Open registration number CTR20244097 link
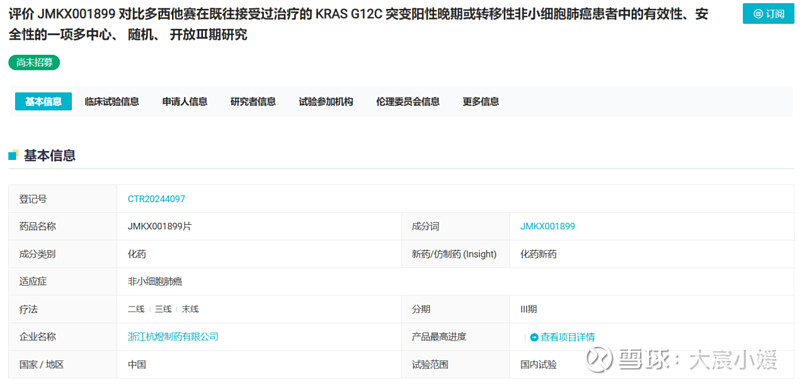 [156, 199]
